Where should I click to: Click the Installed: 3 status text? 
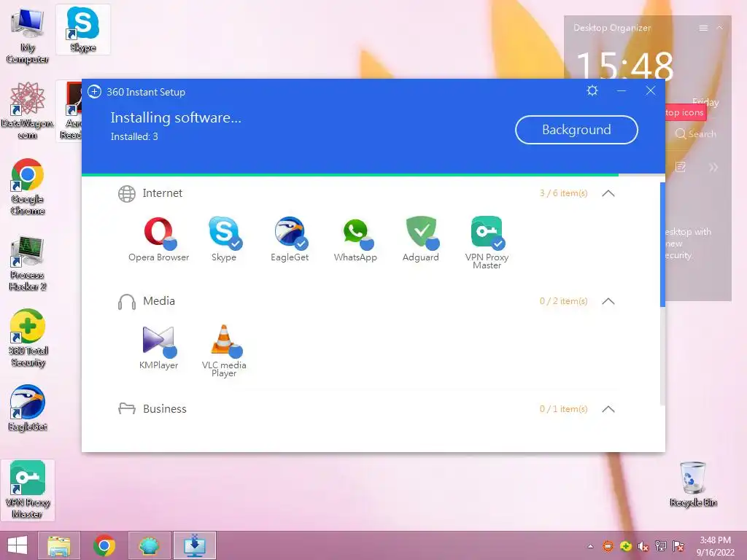click(x=134, y=136)
